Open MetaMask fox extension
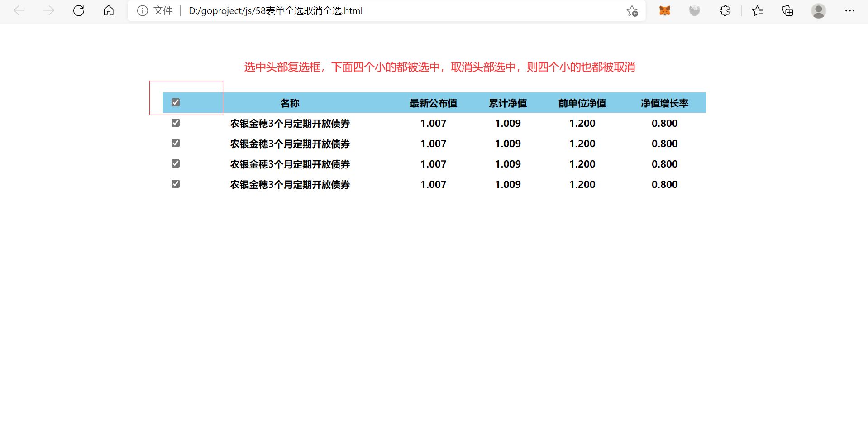Image resolution: width=868 pixels, height=437 pixels. click(x=665, y=10)
